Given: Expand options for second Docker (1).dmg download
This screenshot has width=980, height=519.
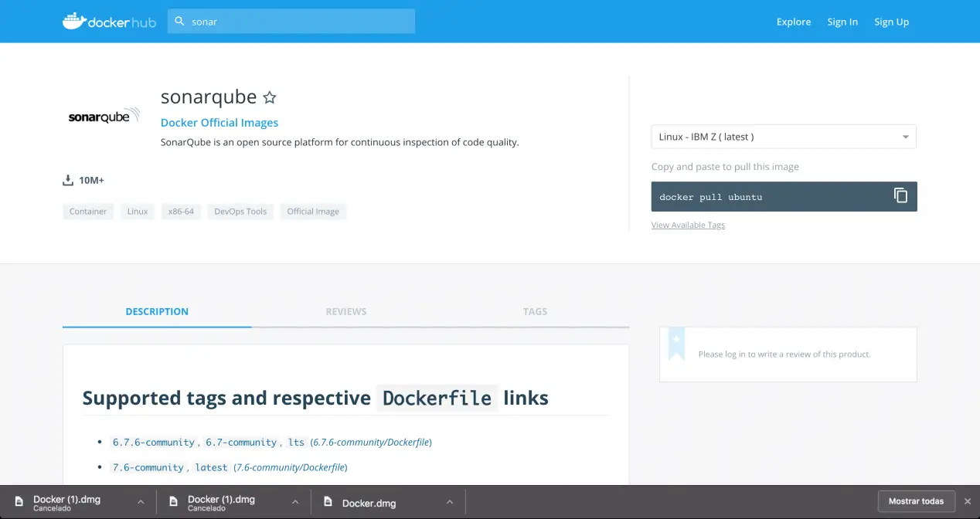Looking at the screenshot, I should 295,502.
